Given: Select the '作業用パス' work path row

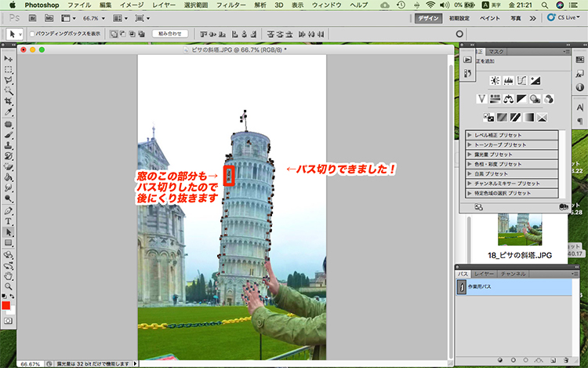Looking at the screenshot, I should point(514,287).
